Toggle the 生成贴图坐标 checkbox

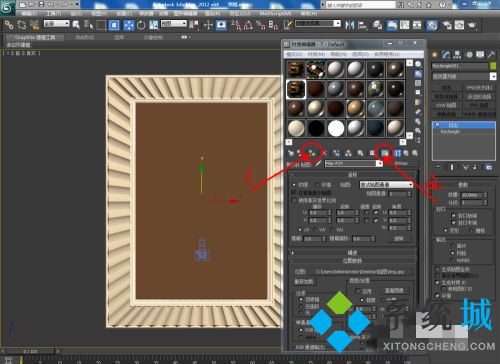[x=437, y=269]
